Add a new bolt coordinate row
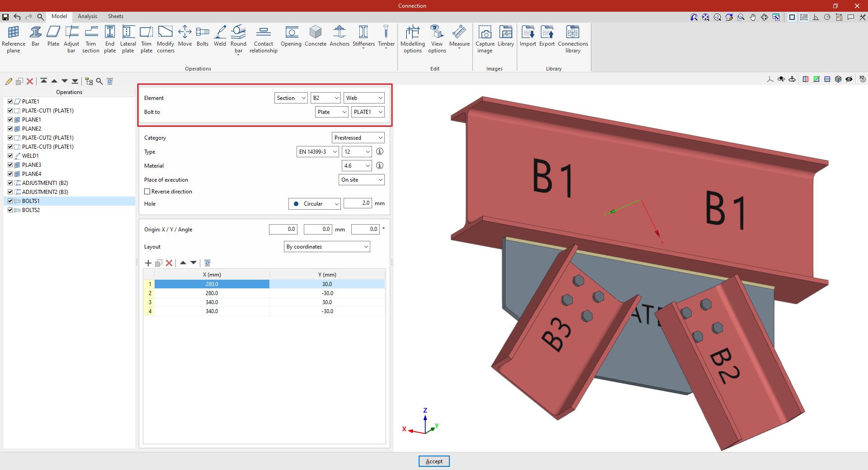This screenshot has width=868, height=470. tap(148, 263)
